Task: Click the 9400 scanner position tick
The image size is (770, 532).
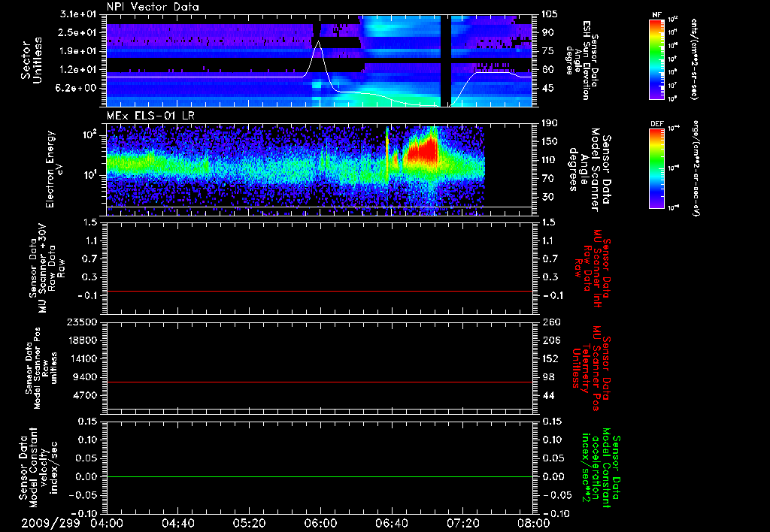Action: [x=85, y=377]
